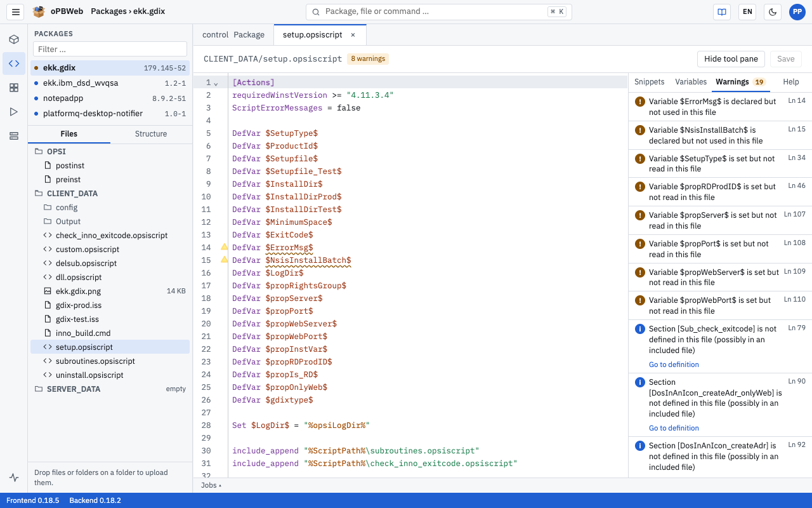This screenshot has height=508, width=812.
Task: Expand the Jobs panel at the bottom
Action: tap(211, 485)
